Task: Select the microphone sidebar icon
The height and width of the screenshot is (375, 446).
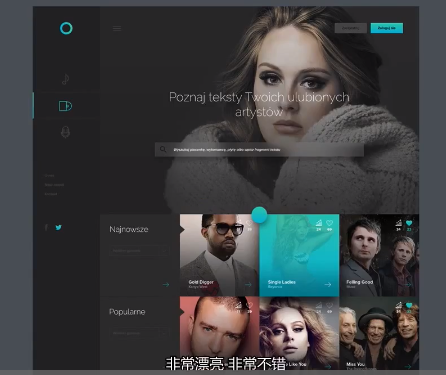Action: pos(65,132)
